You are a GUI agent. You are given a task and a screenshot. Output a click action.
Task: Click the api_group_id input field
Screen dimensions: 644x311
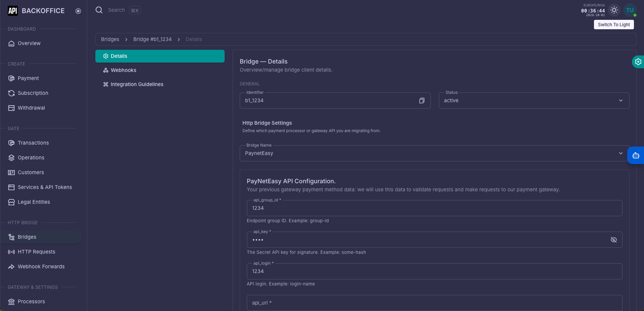tap(434, 208)
